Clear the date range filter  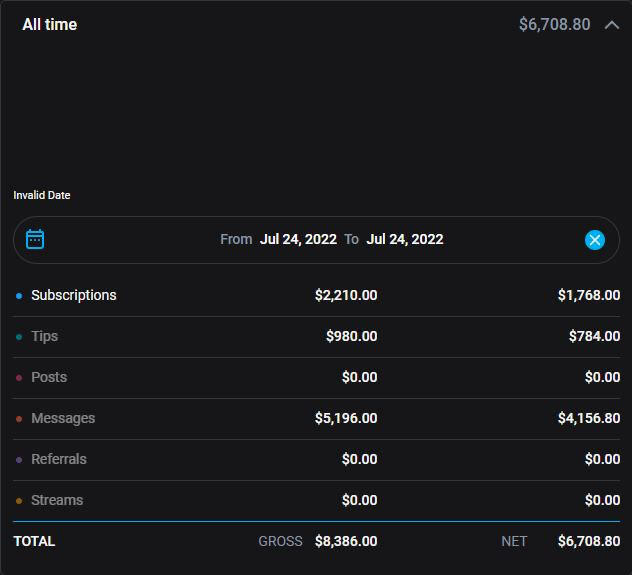(595, 239)
